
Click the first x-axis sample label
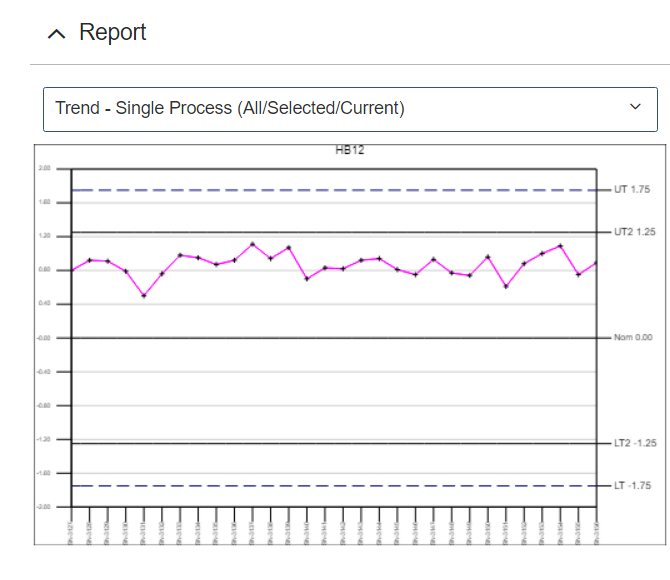[x=72, y=526]
